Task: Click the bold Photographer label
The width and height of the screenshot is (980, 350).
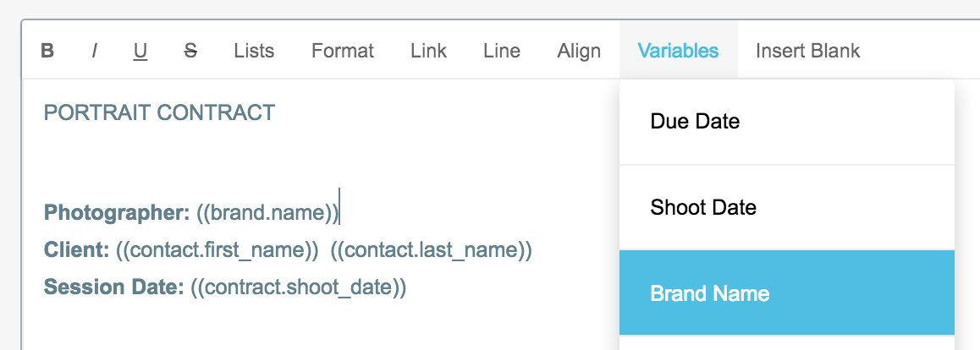Action: 117,213
